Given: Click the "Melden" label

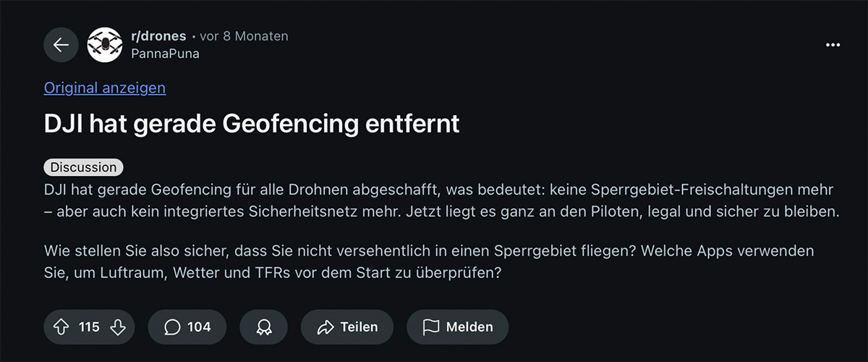Looking at the screenshot, I should point(469,327).
